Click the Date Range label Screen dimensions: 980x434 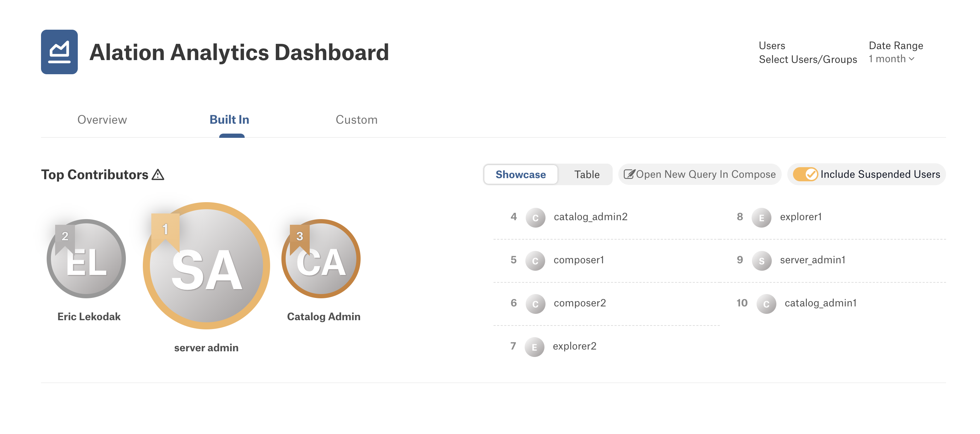pos(896,46)
